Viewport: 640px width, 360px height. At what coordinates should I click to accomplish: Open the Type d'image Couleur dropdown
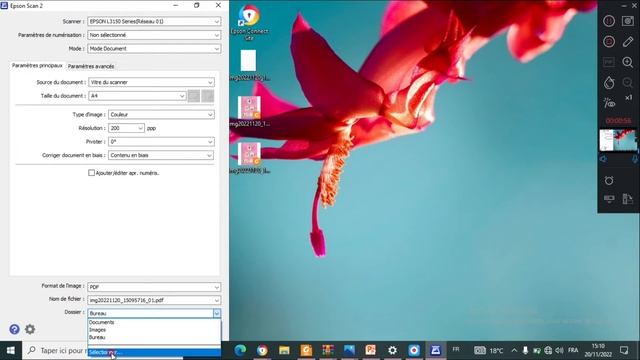pos(161,115)
